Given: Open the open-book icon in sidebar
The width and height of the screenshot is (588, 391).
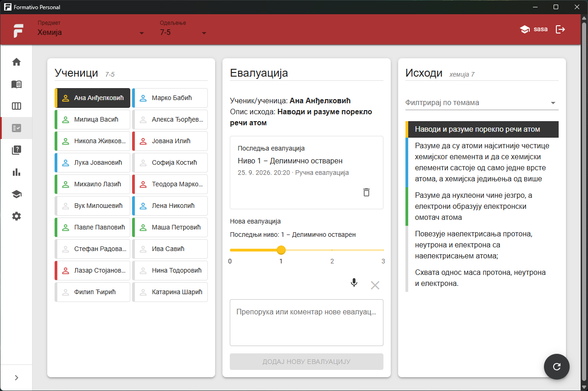Looking at the screenshot, I should pyautogui.click(x=17, y=84).
